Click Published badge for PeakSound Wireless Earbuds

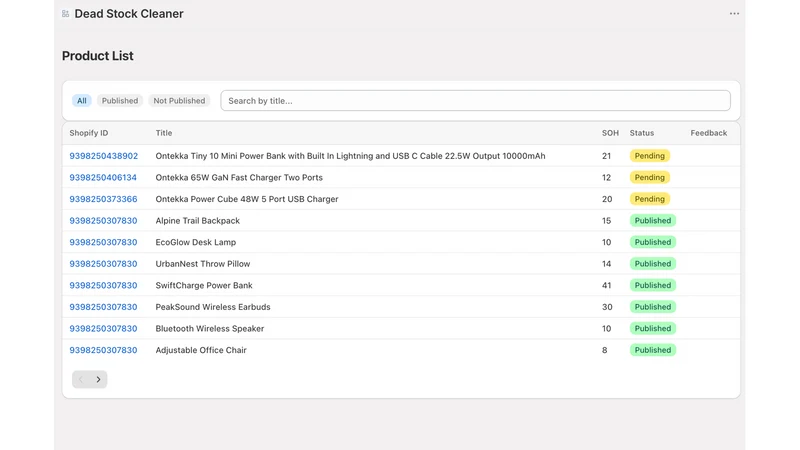coord(653,307)
